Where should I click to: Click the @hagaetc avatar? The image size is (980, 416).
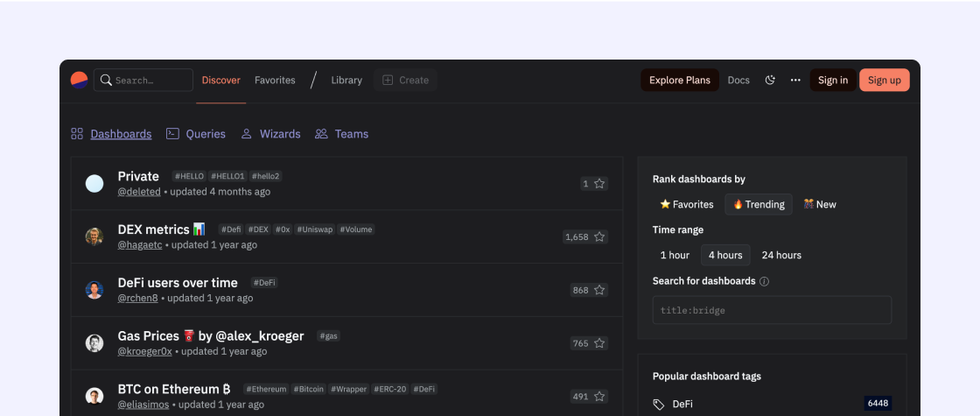(94, 237)
